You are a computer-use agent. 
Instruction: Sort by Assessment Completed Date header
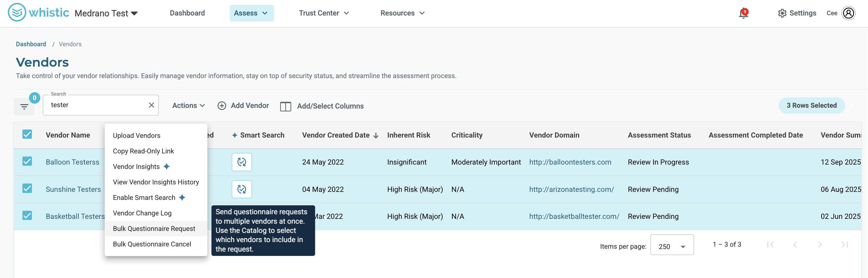(756, 135)
